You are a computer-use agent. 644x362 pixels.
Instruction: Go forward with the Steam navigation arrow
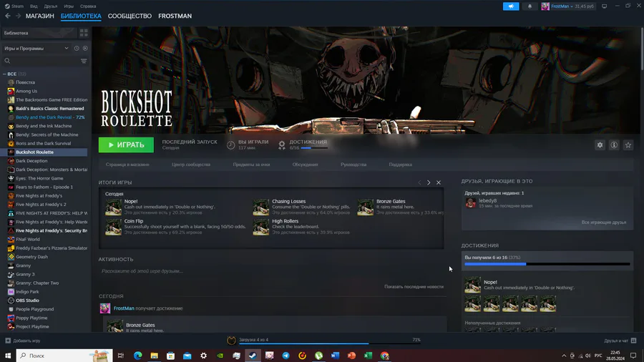click(x=18, y=16)
